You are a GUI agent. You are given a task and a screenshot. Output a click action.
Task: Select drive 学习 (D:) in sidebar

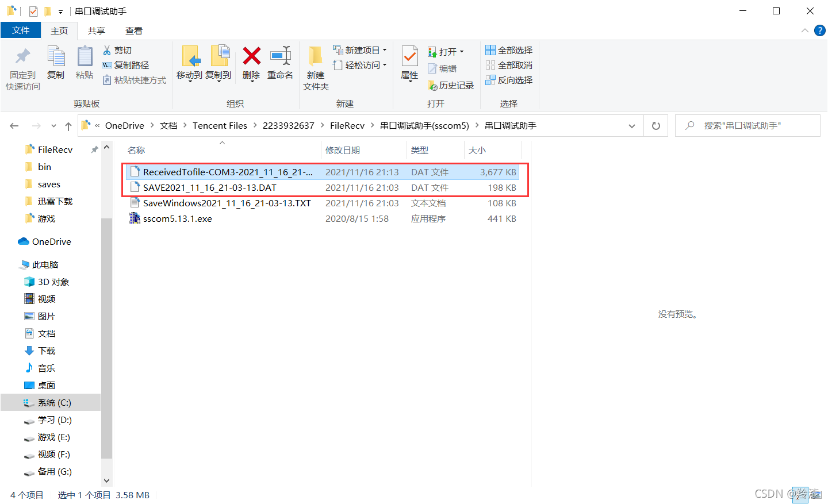click(48, 420)
